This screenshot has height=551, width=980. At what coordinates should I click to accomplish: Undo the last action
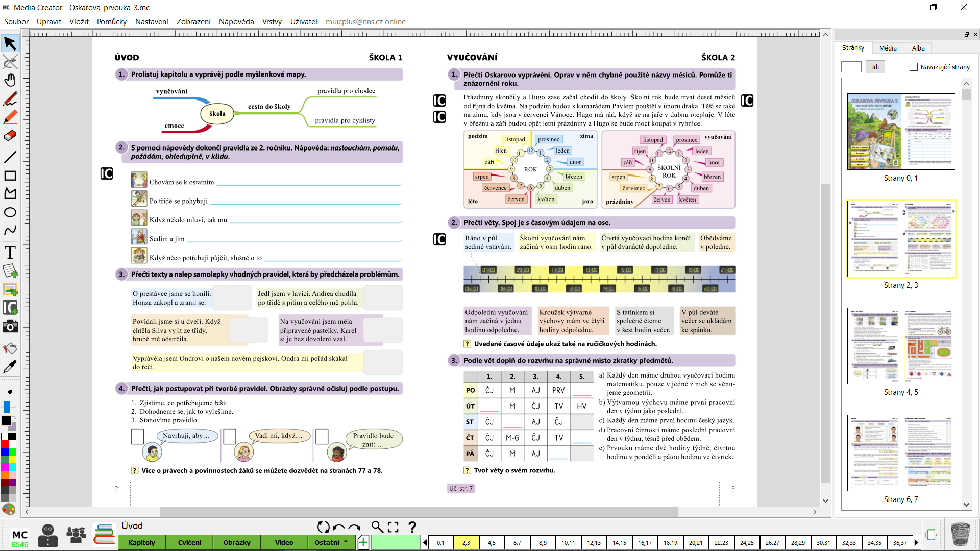[338, 528]
